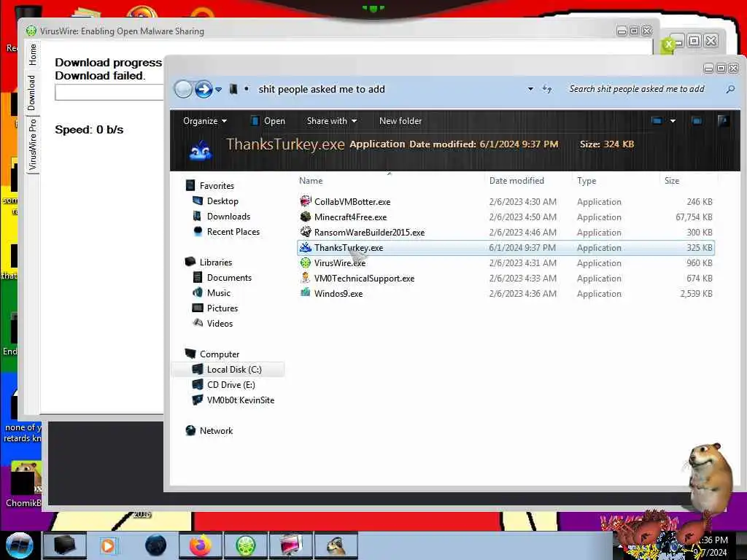The height and width of the screenshot is (560, 747).
Task: Click the New folder button
Action: click(x=400, y=121)
